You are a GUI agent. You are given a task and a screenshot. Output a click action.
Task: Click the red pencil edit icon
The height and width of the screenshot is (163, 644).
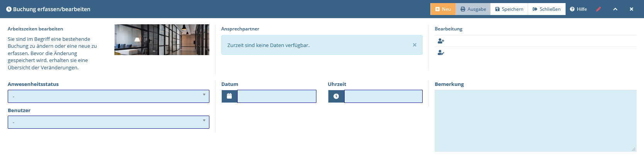click(598, 9)
